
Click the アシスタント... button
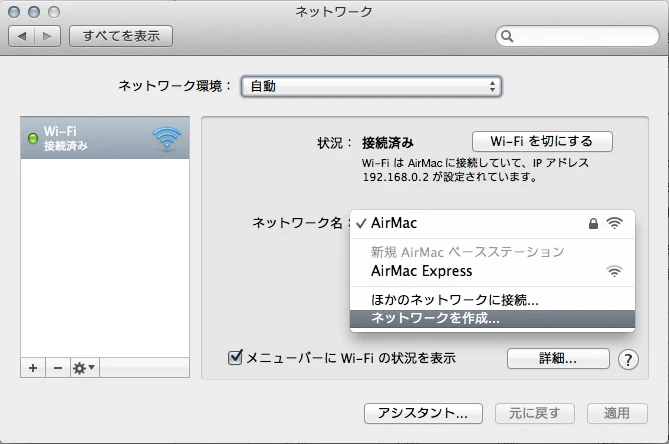(423, 413)
